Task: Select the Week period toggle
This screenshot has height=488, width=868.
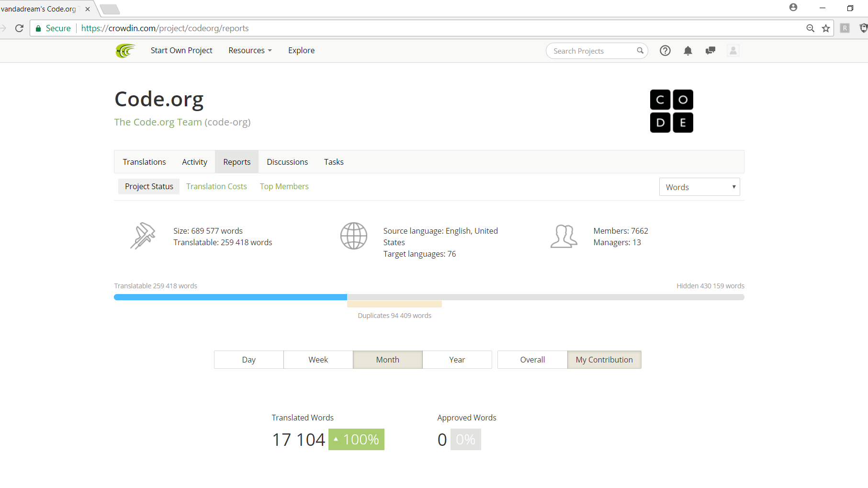Action: pyautogui.click(x=318, y=360)
